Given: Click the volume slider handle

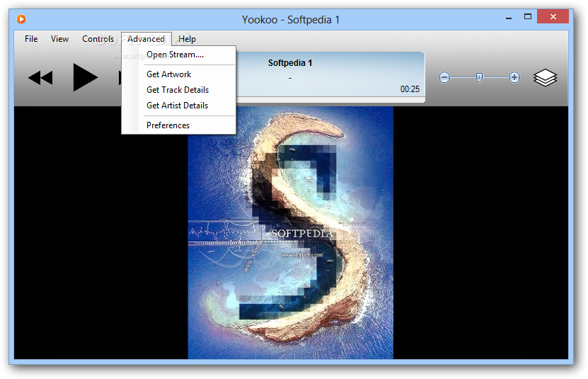Looking at the screenshot, I should pyautogui.click(x=479, y=77).
